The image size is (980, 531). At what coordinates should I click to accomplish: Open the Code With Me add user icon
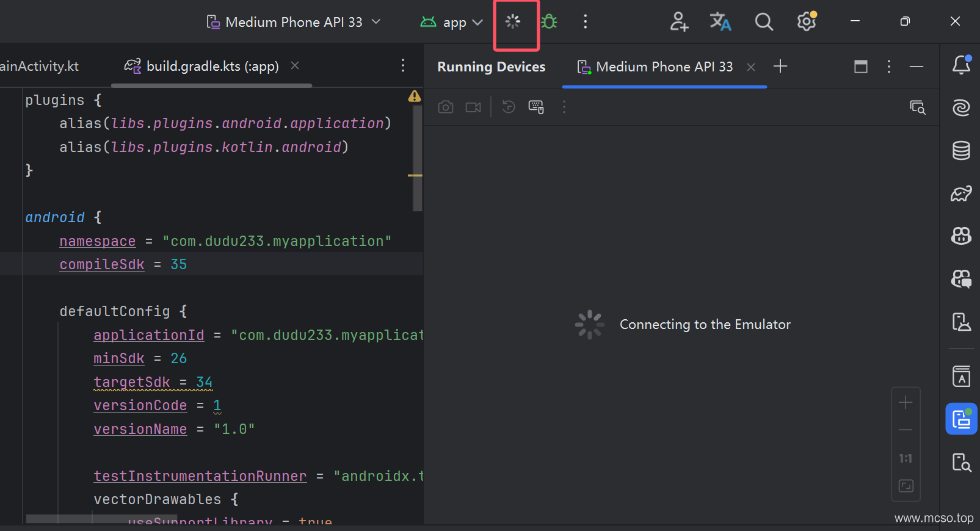tap(678, 22)
